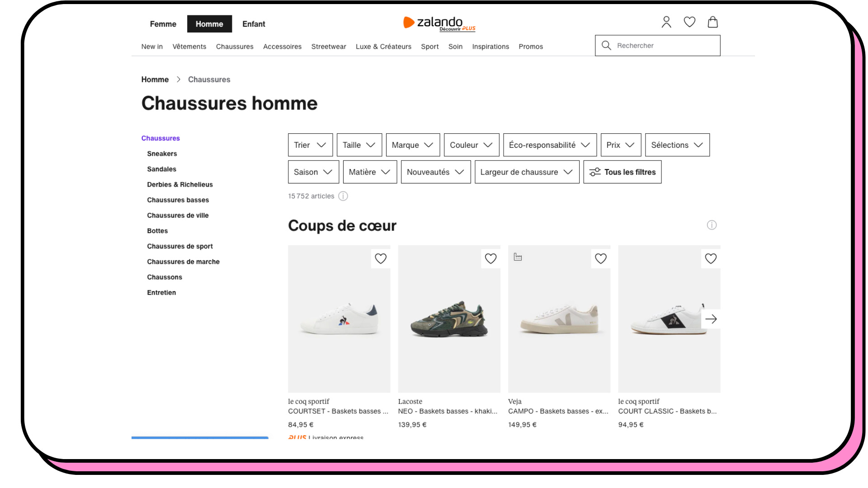Expand the Trier sort dropdown
Screen dimensions: 868x488
(x=310, y=145)
